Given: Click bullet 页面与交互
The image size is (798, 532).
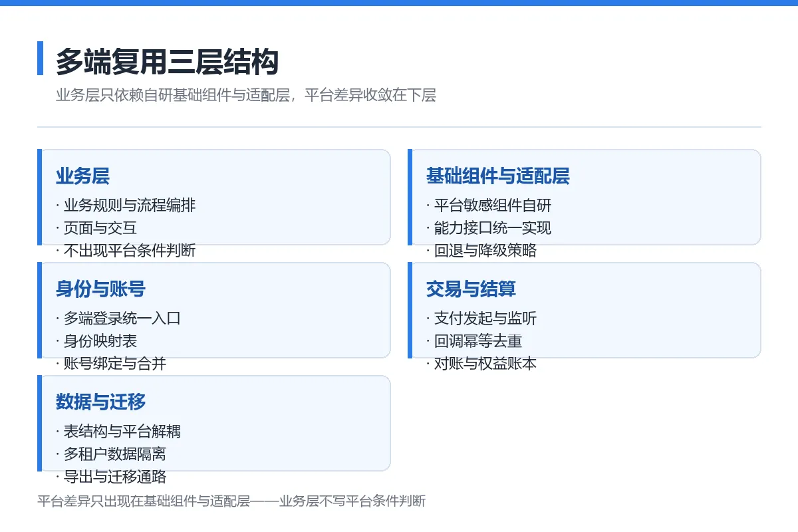Looking at the screenshot, I should (96, 228).
